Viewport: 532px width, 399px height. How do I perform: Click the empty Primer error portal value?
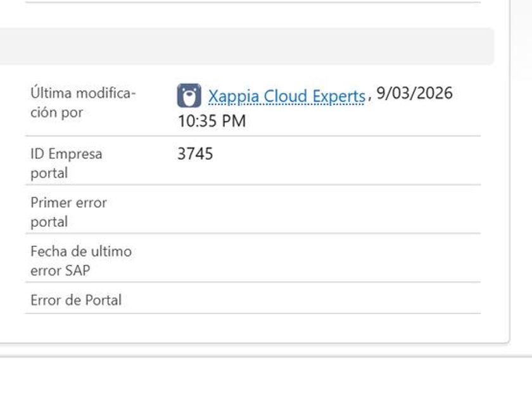317,212
